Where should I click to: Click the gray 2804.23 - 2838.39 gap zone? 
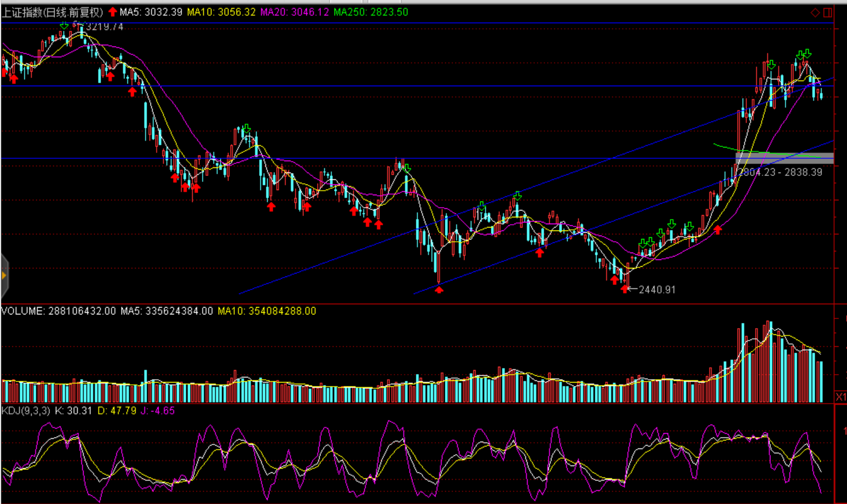[784, 158]
